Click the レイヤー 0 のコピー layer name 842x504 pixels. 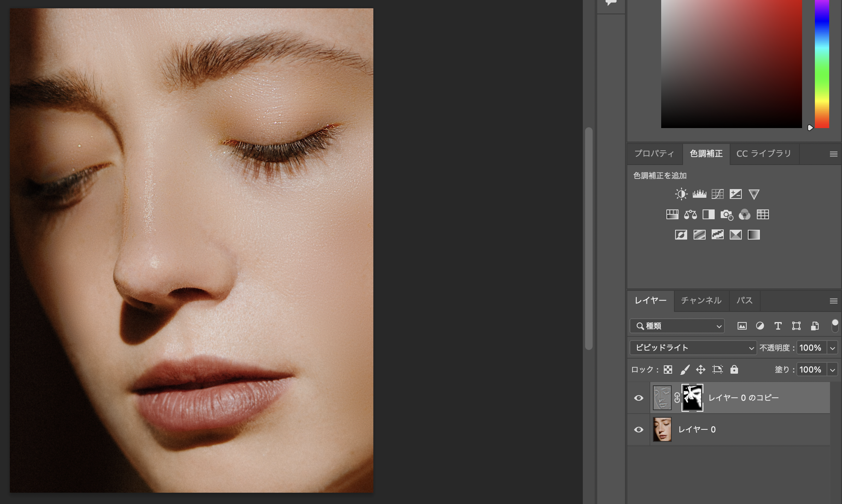[743, 398]
